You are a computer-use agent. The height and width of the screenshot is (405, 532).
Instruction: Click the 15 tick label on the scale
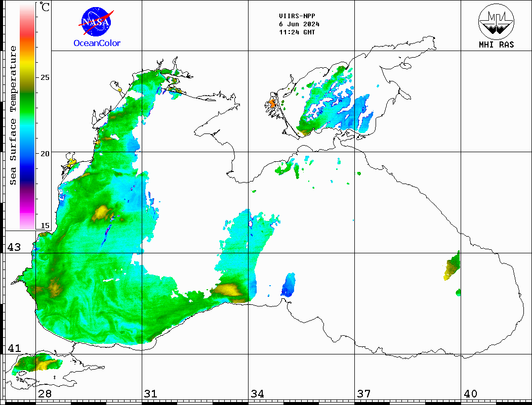[x=45, y=226]
